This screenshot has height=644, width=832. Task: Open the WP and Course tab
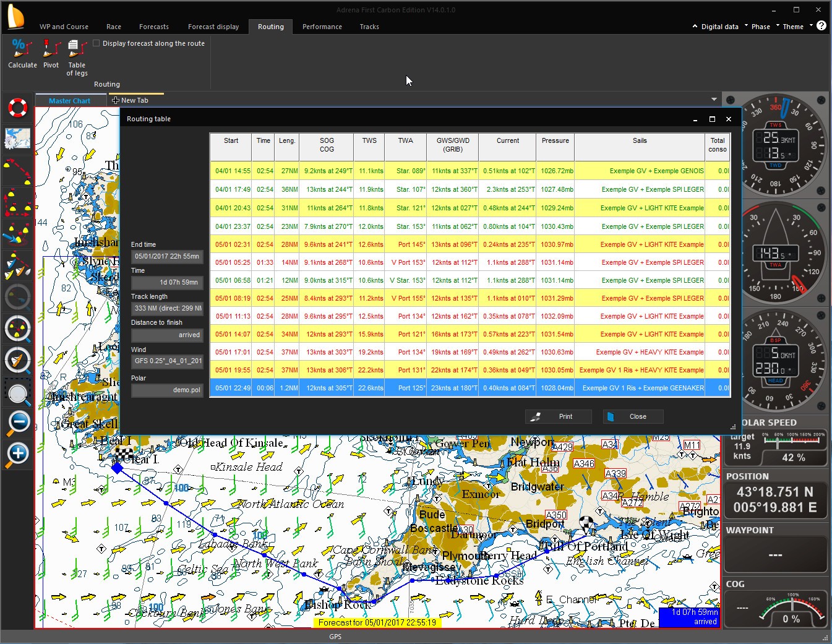64,27
